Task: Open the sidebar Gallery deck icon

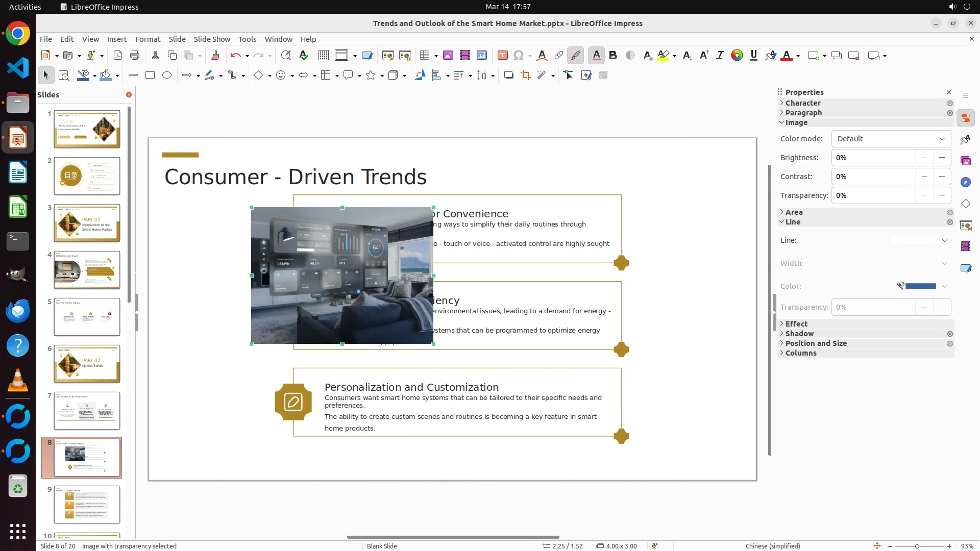Action: (965, 161)
